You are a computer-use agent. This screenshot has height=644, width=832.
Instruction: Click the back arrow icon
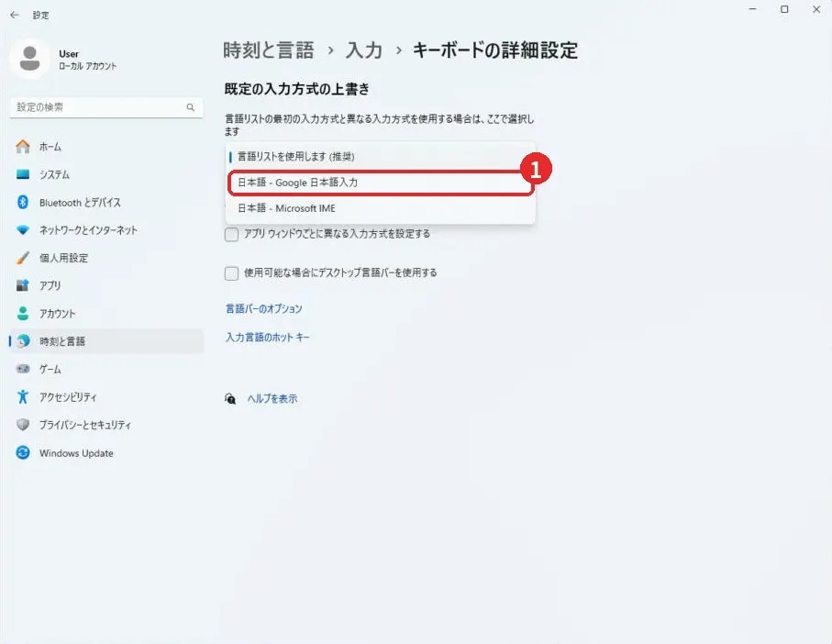point(15,15)
